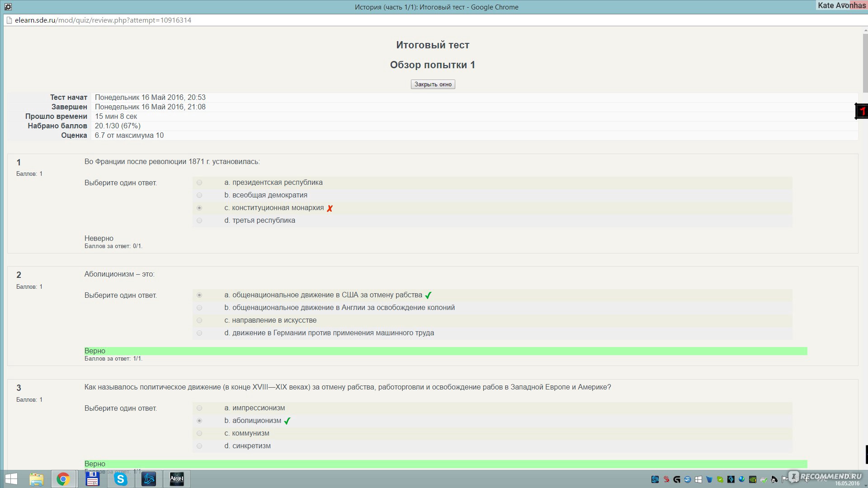Click red handprint Bloody tray icon
Viewport: 868px width, 488px height.
[x=666, y=479]
